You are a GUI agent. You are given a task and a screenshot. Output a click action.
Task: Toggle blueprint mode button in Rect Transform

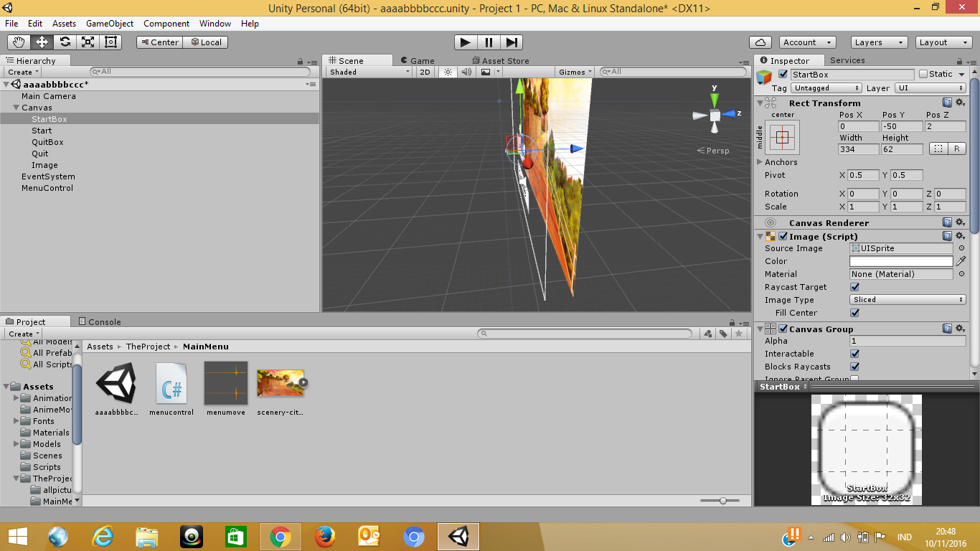click(938, 149)
